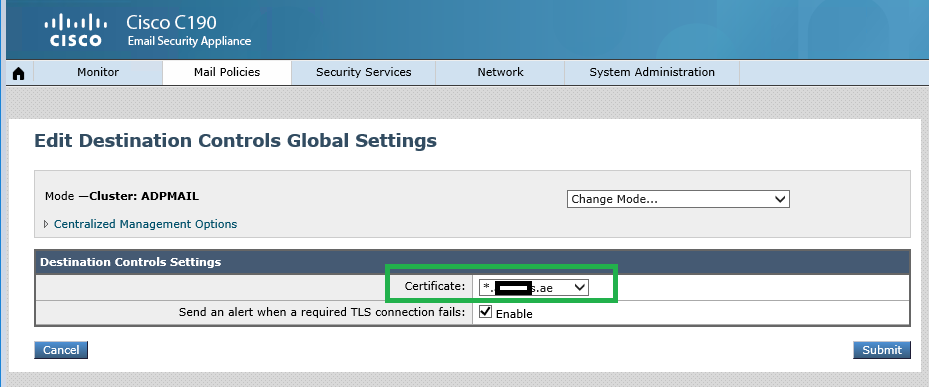Click the Edit Destination Controls Global Settings title

tap(236, 140)
